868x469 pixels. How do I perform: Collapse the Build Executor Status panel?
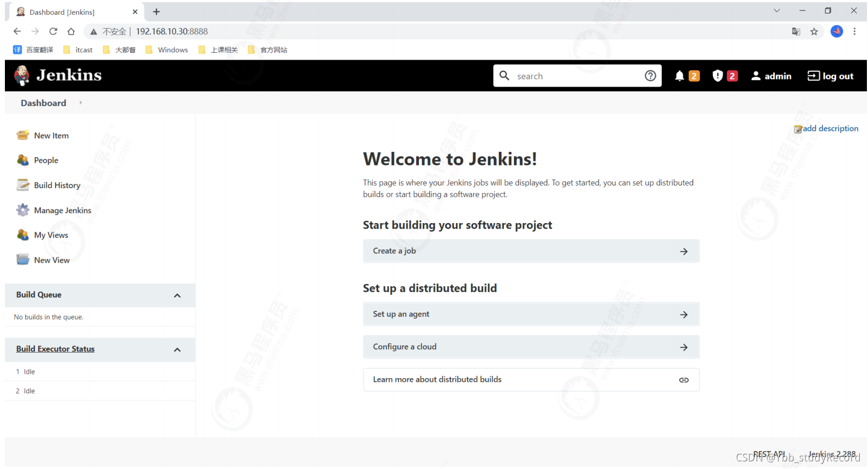pos(177,350)
